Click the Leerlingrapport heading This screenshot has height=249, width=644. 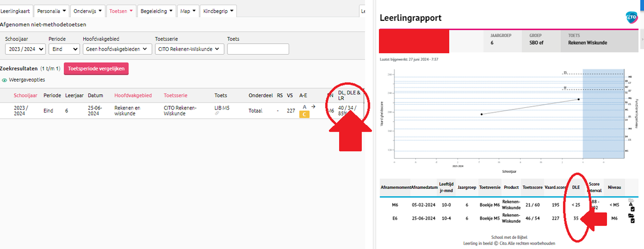point(411,18)
